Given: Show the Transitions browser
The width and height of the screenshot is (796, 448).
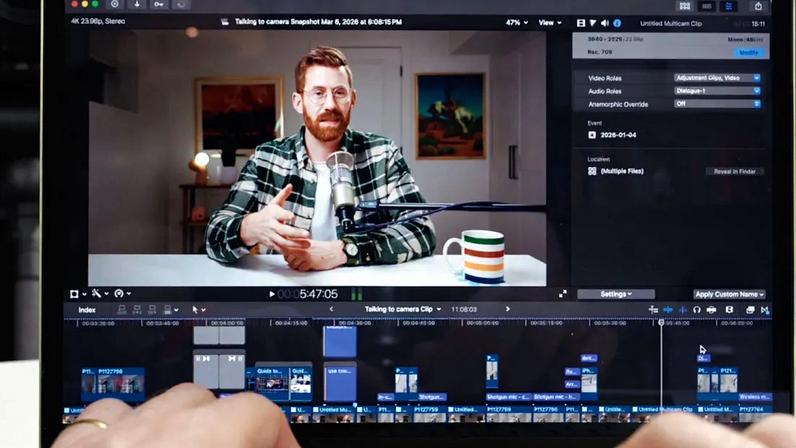Looking at the screenshot, I should (765, 309).
